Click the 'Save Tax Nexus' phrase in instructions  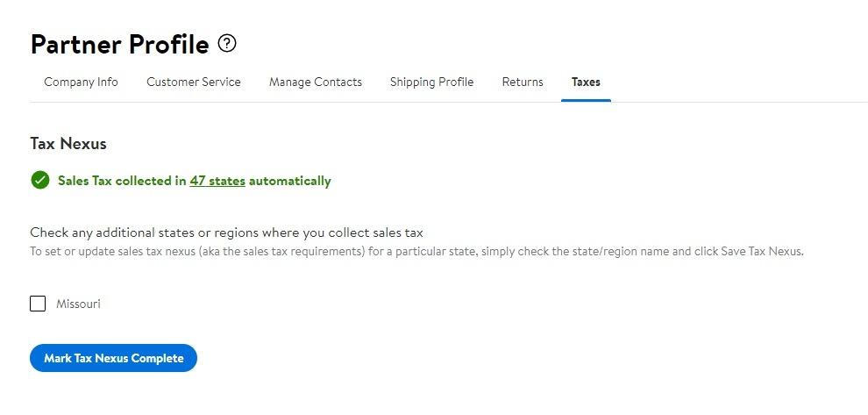coord(760,251)
